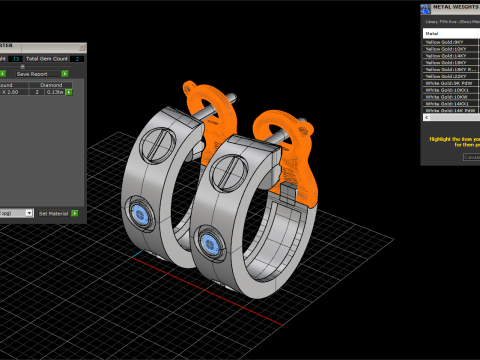Select Yellow Gold 10KY in the metal list

pyautogui.click(x=451, y=49)
